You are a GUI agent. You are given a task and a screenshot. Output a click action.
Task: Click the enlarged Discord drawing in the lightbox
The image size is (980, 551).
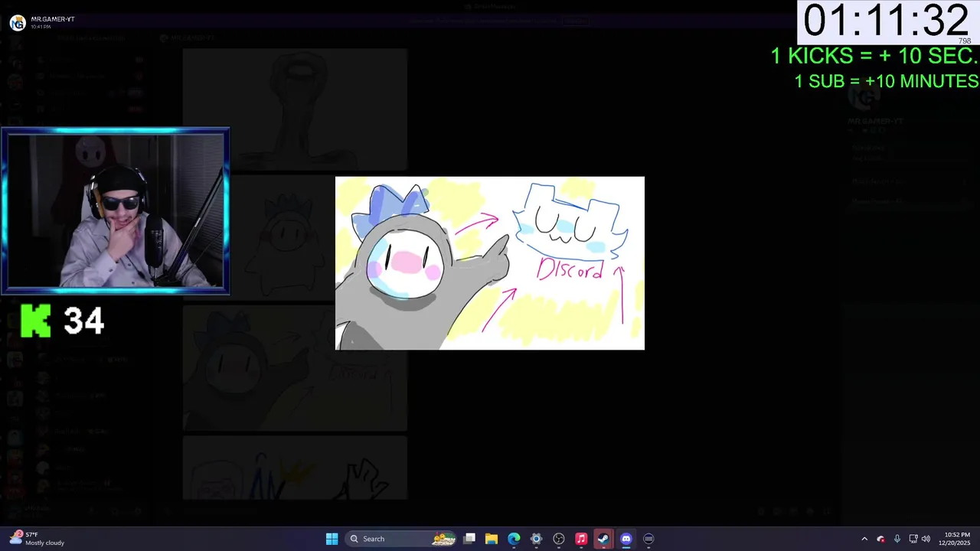[490, 263]
